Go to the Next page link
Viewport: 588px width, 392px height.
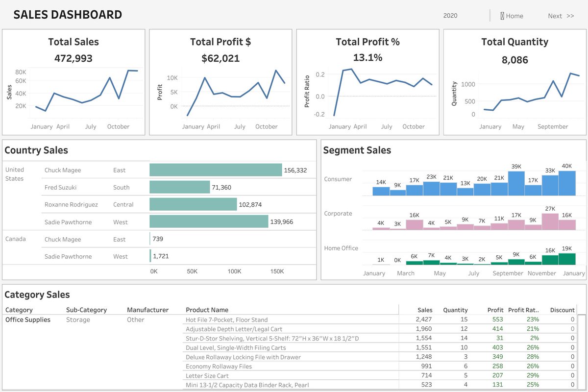[x=561, y=16]
